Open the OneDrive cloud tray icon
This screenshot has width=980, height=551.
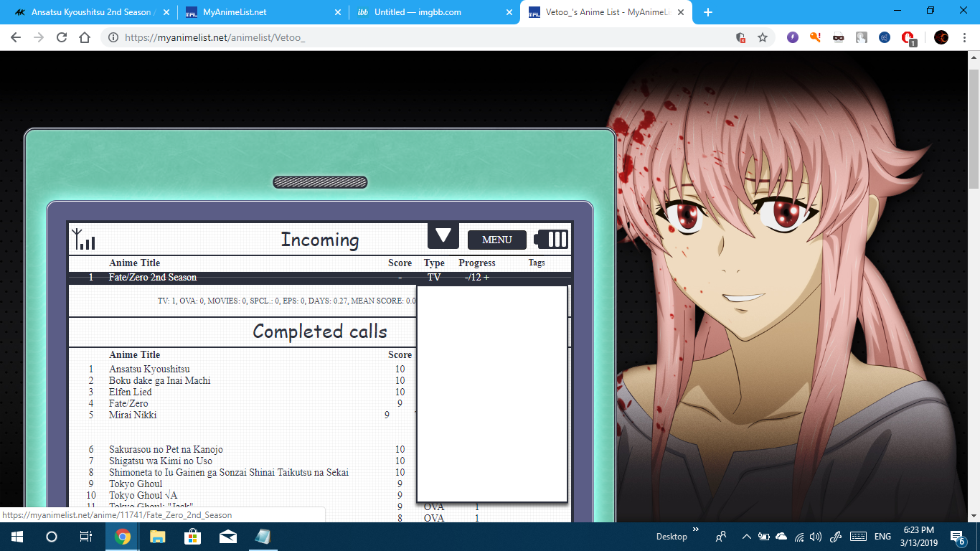pyautogui.click(x=781, y=537)
